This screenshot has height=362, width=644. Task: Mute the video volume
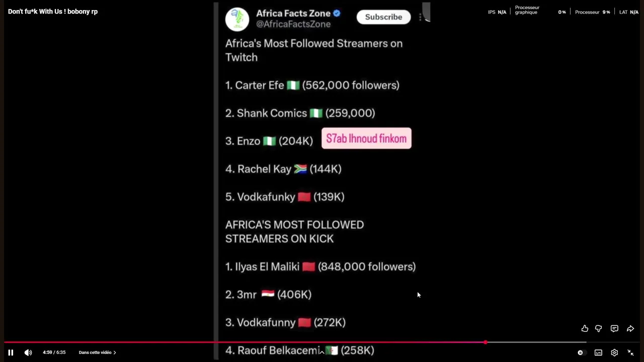28,352
